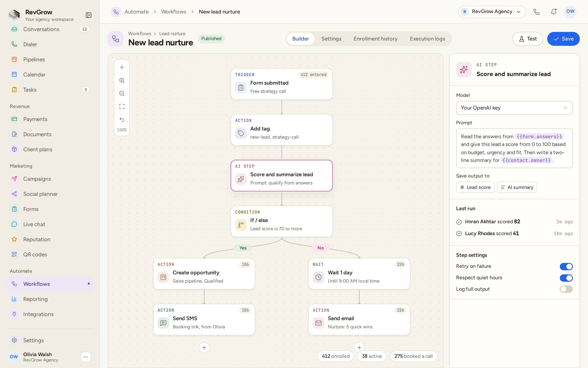
Task: Click the 38 active stat
Action: pos(372,356)
